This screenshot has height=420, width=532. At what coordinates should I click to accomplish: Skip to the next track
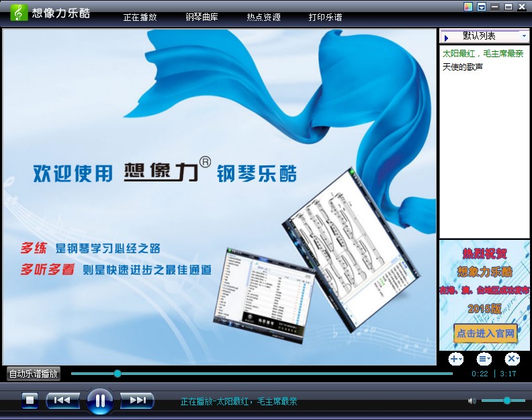click(137, 401)
